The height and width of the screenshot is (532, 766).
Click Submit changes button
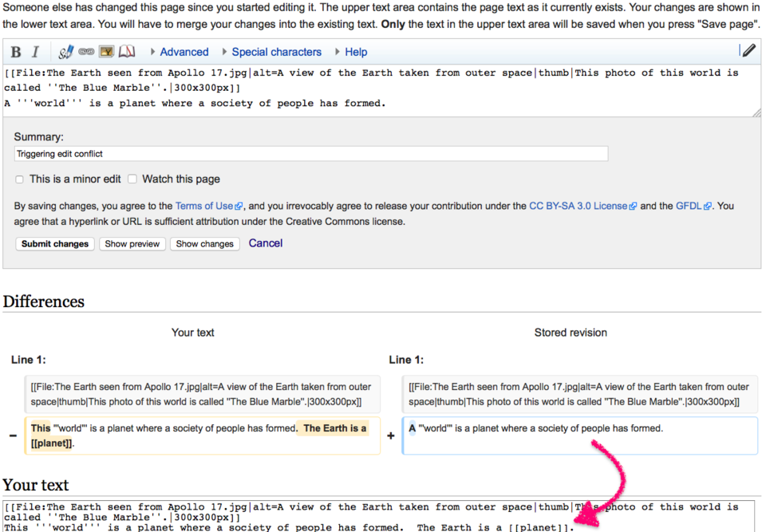coord(55,244)
